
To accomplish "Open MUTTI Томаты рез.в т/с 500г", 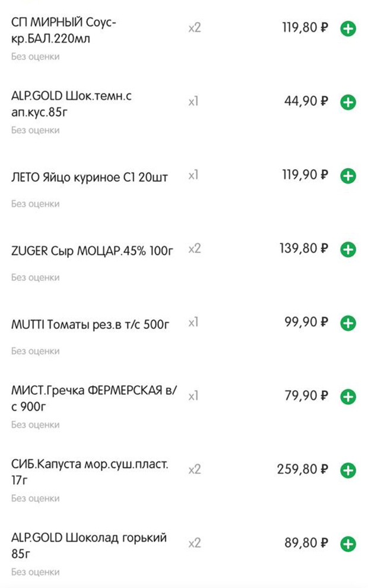I will point(90,324).
